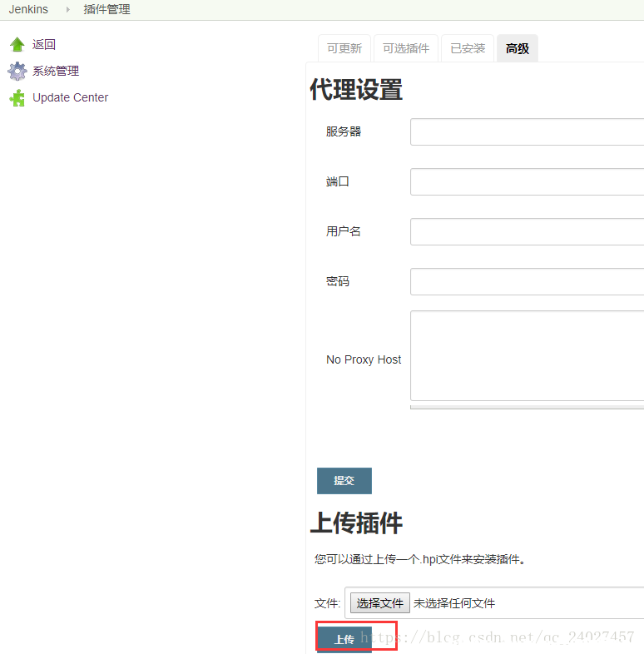Click the 提交 button
The image size is (644, 654).
click(344, 481)
